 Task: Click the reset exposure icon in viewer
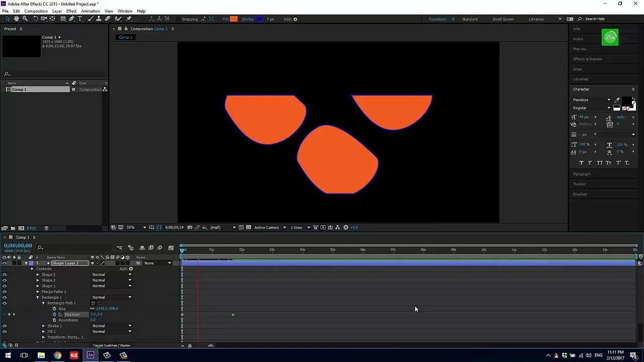pos(346,227)
